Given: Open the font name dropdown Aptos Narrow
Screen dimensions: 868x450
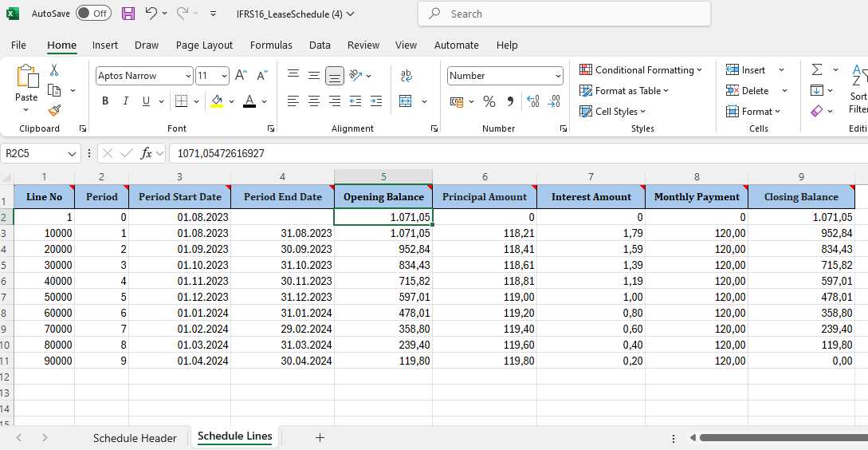Looking at the screenshot, I should (x=188, y=76).
